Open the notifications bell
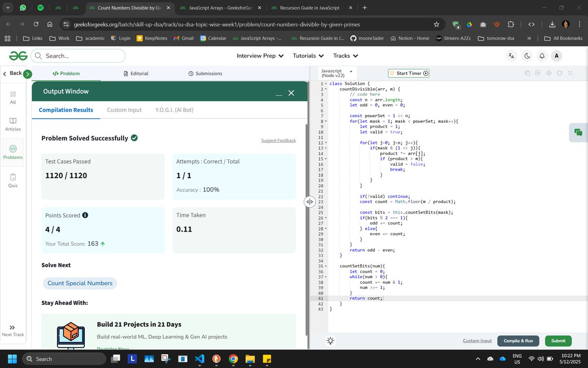Image resolution: width=588 pixels, height=368 pixels. click(x=542, y=56)
